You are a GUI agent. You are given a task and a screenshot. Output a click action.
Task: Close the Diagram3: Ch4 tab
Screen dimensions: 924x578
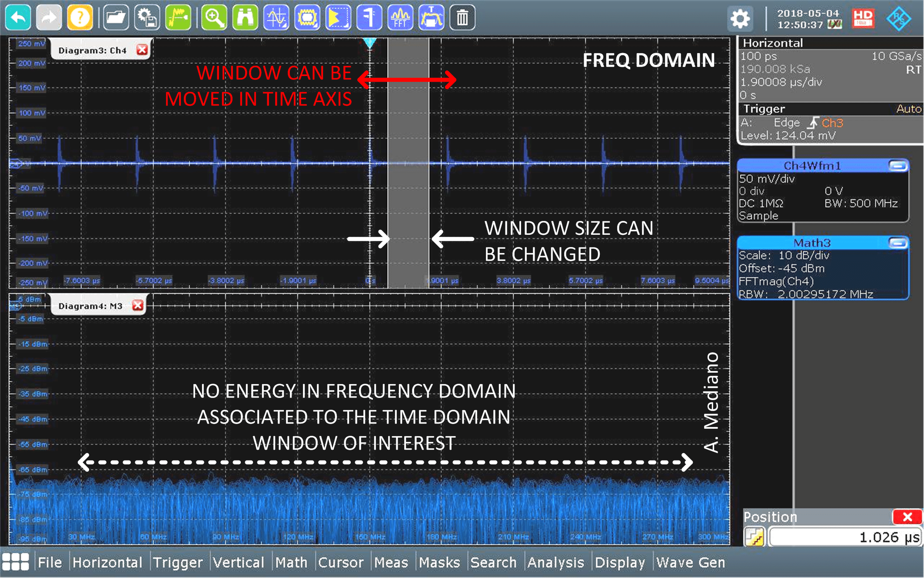[142, 50]
